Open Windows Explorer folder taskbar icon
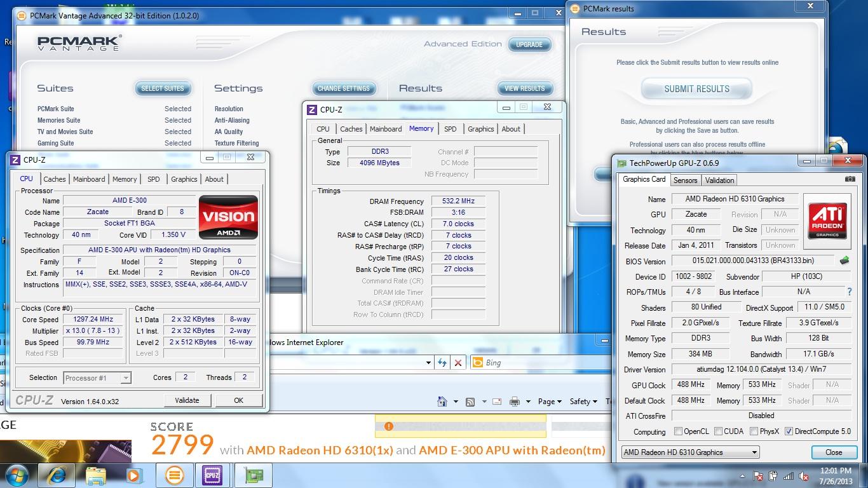Image resolution: width=868 pixels, height=488 pixels. [96, 475]
